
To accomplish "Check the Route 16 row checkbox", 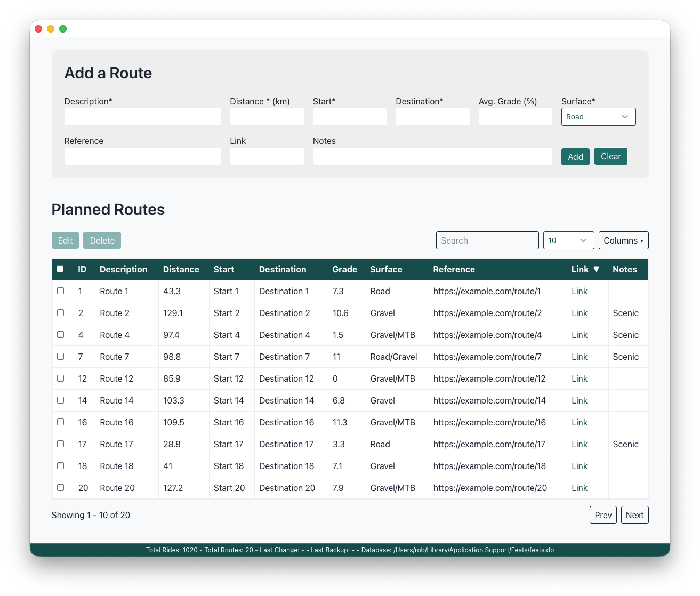I will [x=60, y=422].
